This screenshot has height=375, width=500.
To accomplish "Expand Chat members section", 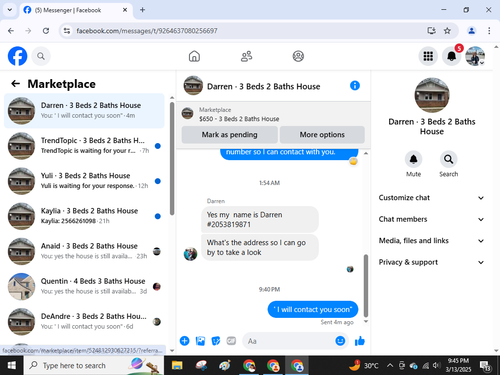I will click(x=431, y=219).
